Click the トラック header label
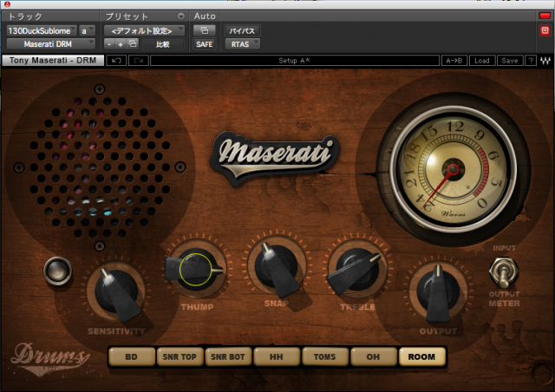 click(x=25, y=16)
